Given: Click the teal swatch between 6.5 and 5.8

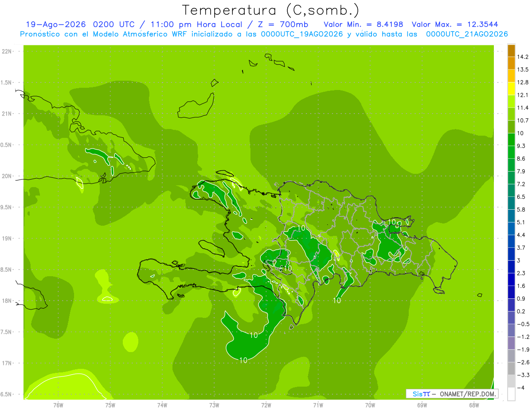Looking at the screenshot, I should [511, 203].
